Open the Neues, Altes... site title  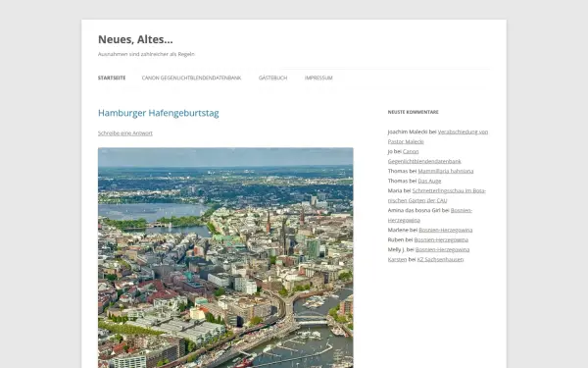coord(135,39)
